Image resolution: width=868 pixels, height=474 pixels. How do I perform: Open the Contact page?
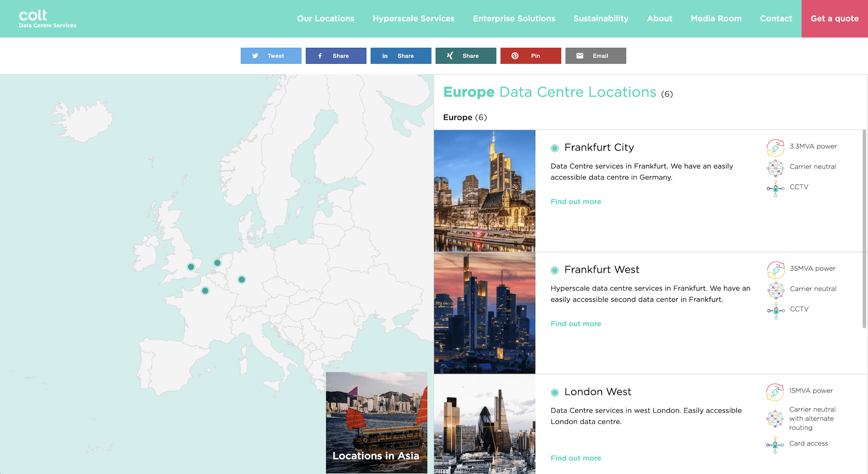tap(776, 19)
